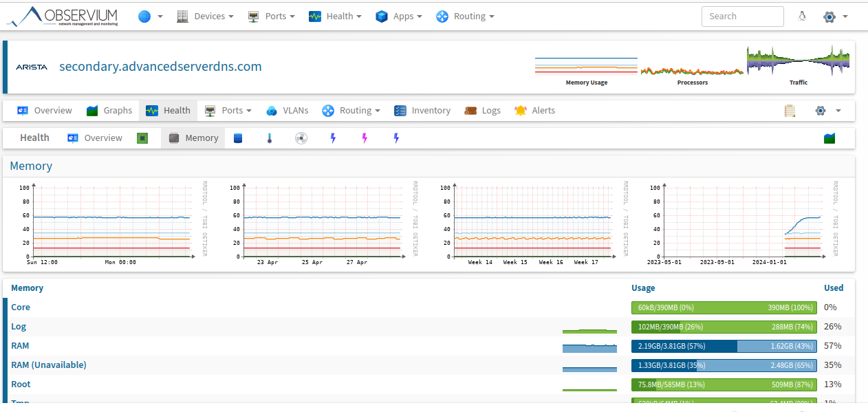868x412 pixels.
Task: Focus the Search input field
Action: (742, 17)
